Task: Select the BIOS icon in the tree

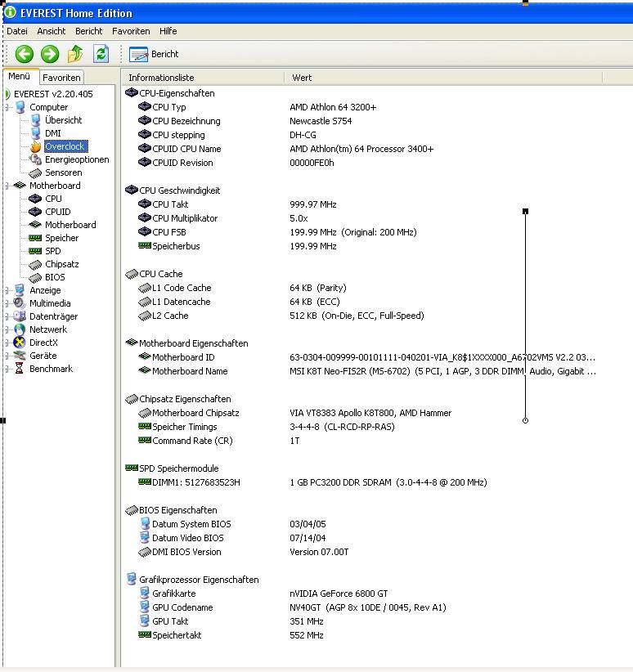Action: coord(35,278)
